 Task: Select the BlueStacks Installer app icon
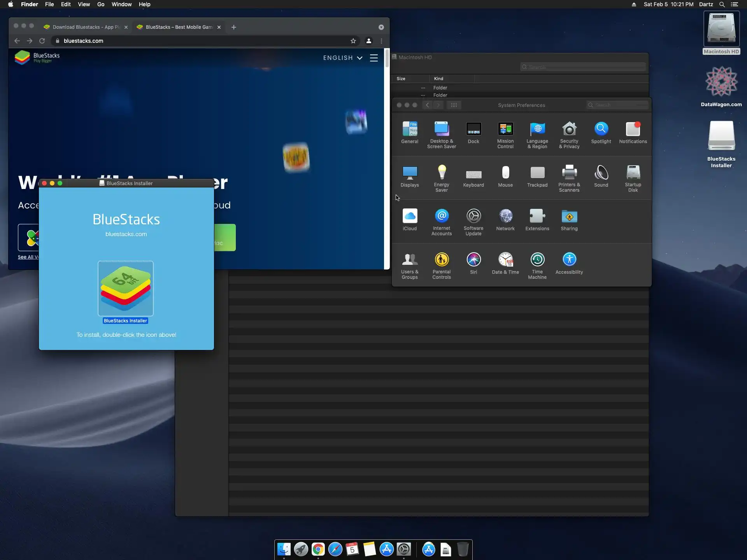coord(125,289)
